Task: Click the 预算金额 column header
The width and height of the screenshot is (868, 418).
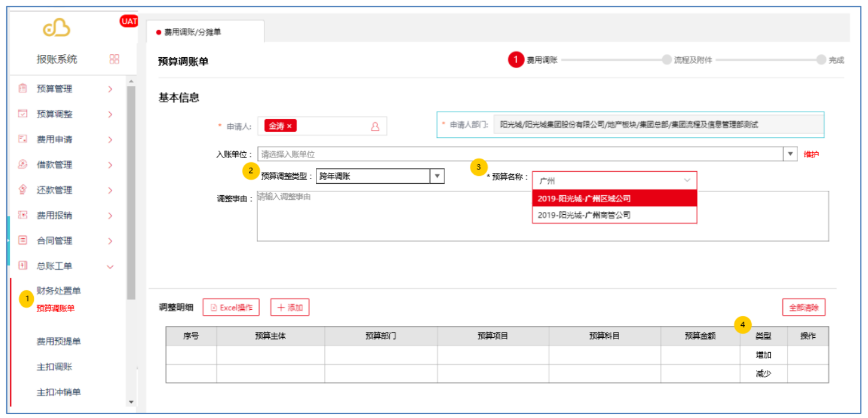Action: [x=700, y=336]
